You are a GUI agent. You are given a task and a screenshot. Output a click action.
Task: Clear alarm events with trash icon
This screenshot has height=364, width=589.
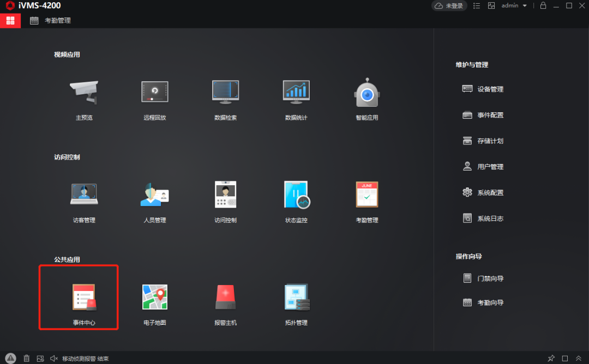(x=26, y=359)
